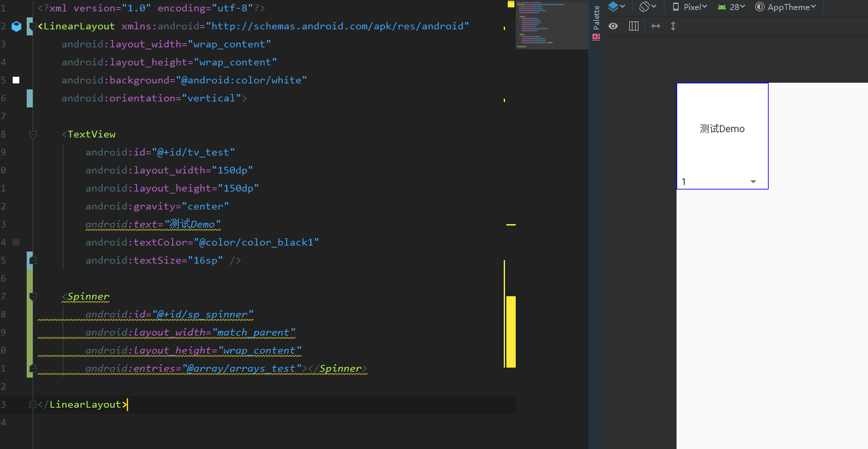Open the spinner dropdown showing 1 in the preview
868x449 pixels.
pyautogui.click(x=753, y=181)
